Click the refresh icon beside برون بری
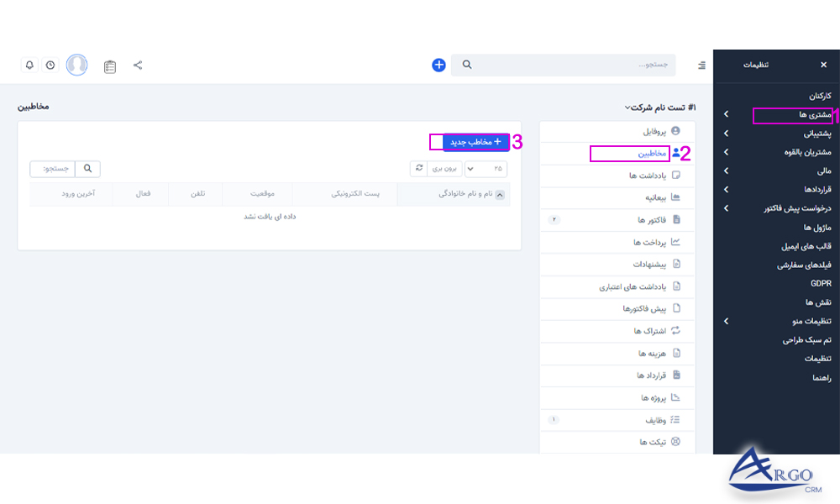 pos(419,169)
